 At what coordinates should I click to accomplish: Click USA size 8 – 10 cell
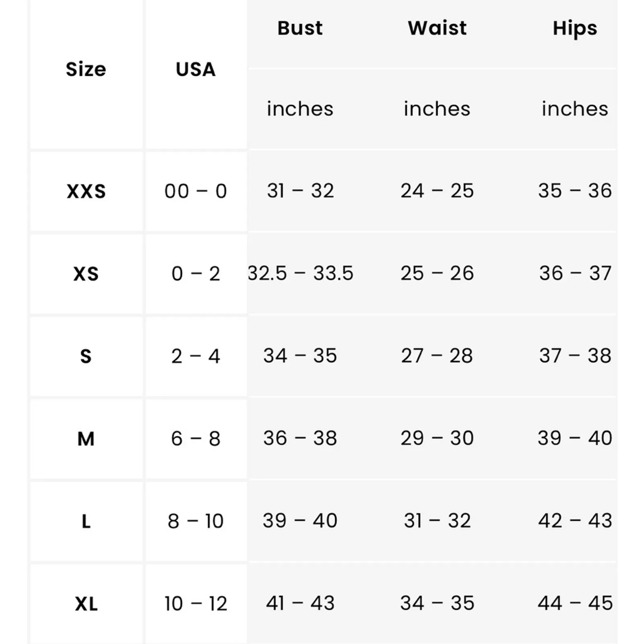pyautogui.click(x=196, y=521)
